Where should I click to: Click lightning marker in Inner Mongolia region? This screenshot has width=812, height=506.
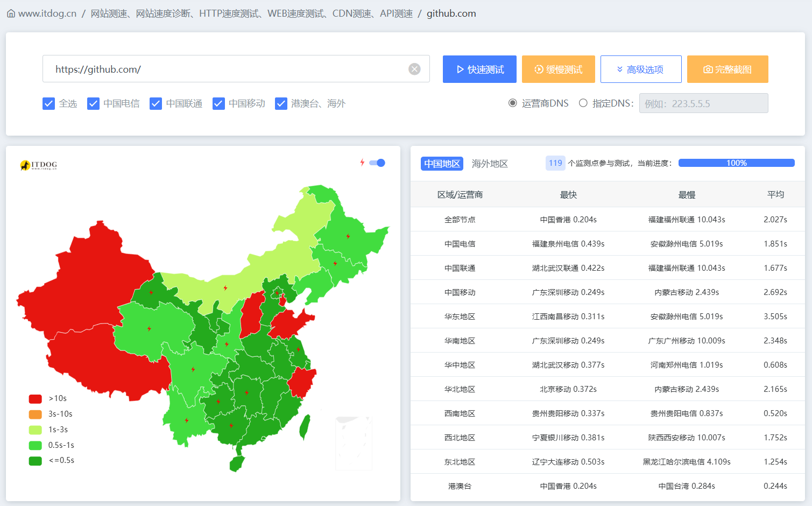[x=225, y=288]
